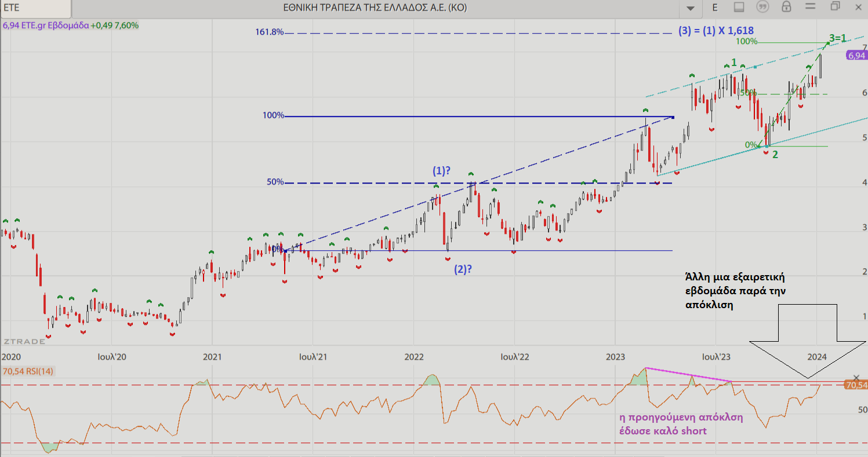Image resolution: width=868 pixels, height=457 pixels.
Task: Click the 2023 date axis label
Action: click(x=615, y=357)
